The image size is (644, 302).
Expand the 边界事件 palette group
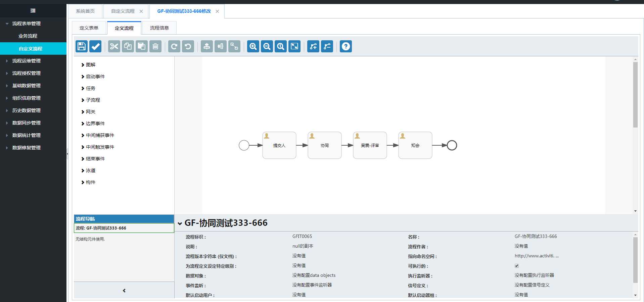[x=93, y=123]
